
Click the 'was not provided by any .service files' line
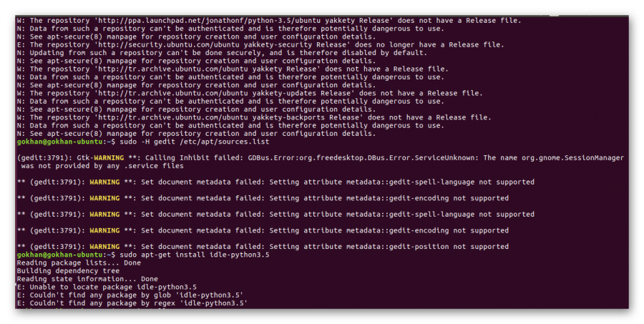coord(102,166)
